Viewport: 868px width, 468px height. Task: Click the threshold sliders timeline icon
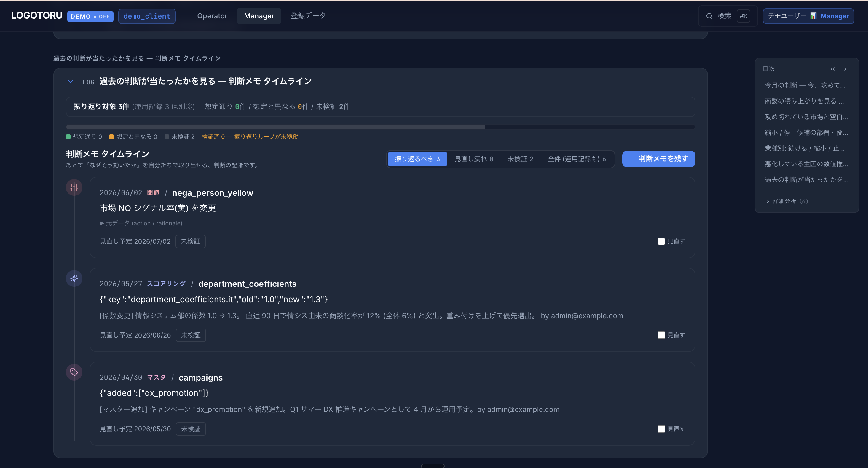(x=74, y=187)
